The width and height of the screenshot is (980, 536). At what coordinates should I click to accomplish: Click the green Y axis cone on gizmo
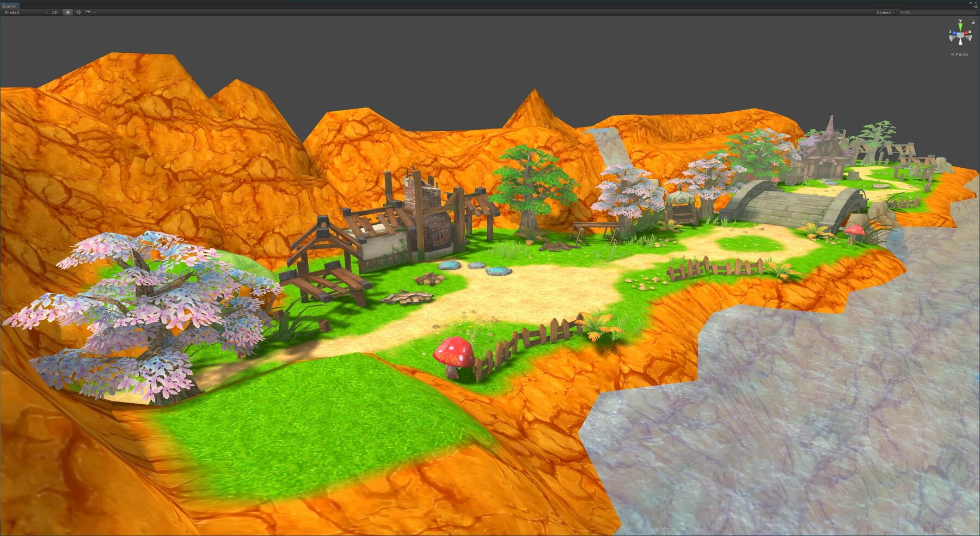tap(960, 26)
